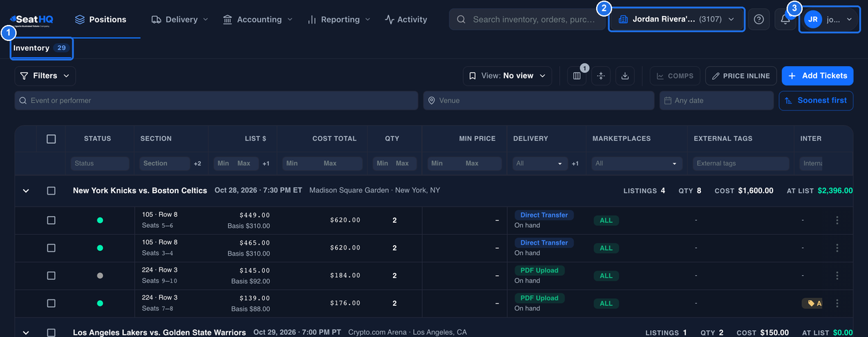The image size is (868, 337).
Task: Click the collapse-all rows arrows icon
Action: pos(601,76)
